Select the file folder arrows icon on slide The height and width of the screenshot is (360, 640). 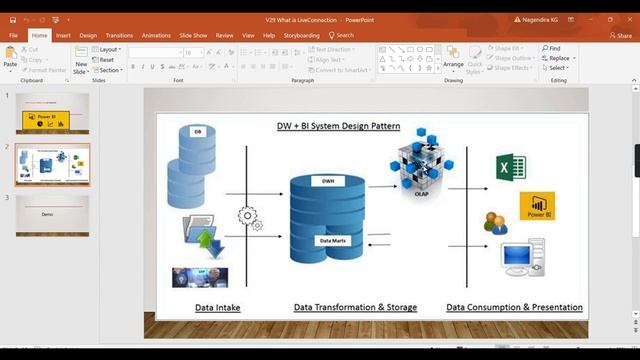click(x=204, y=237)
